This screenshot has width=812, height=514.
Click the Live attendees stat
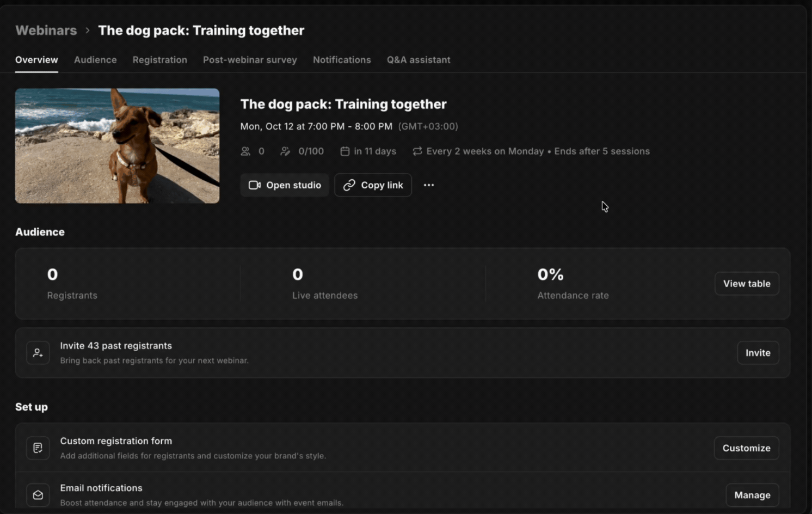(x=325, y=284)
